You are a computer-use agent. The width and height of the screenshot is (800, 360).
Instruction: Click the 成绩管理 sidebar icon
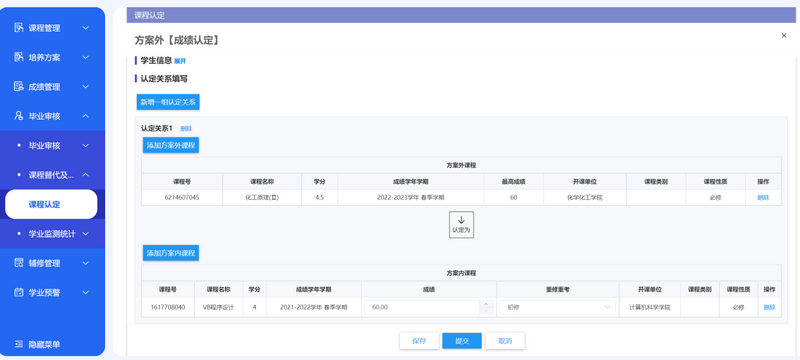click(19, 87)
